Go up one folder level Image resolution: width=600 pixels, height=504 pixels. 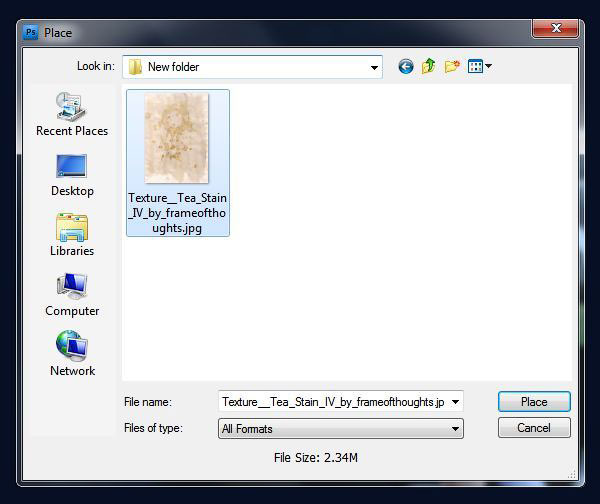point(429,66)
